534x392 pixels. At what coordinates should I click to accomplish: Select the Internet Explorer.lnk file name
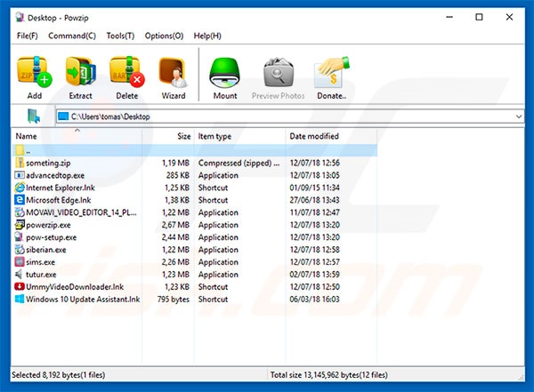pos(61,188)
